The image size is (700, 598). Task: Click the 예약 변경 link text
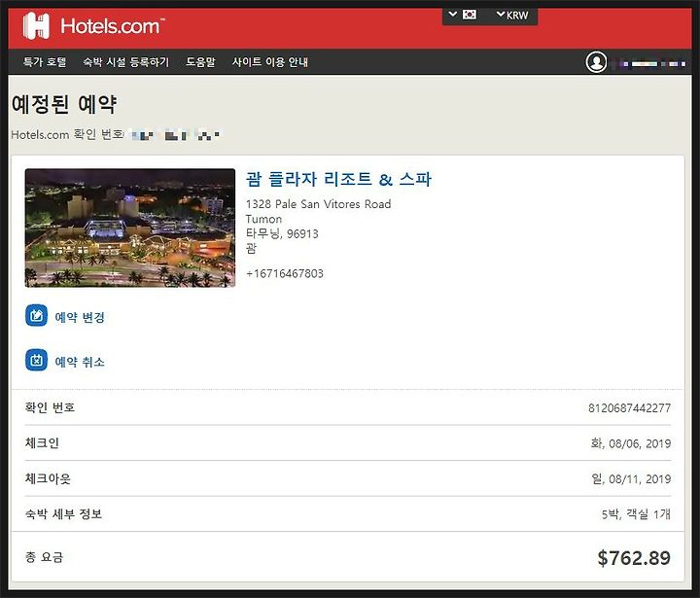click(80, 317)
